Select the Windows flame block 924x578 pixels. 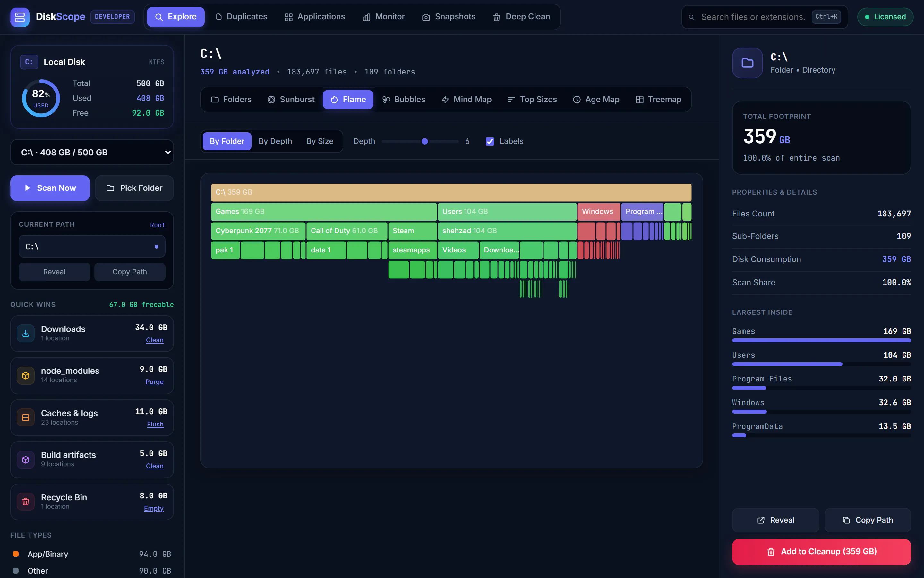point(599,212)
